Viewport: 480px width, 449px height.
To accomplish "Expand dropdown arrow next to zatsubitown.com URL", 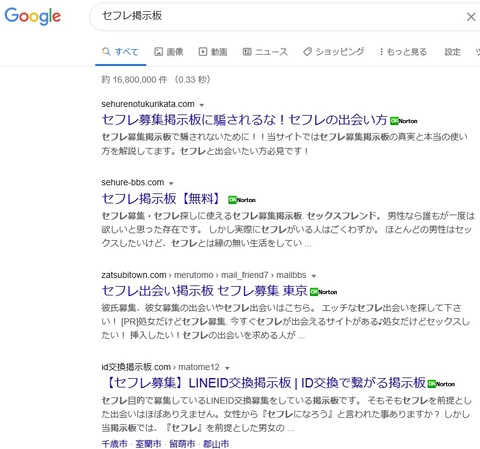I will tap(313, 276).
